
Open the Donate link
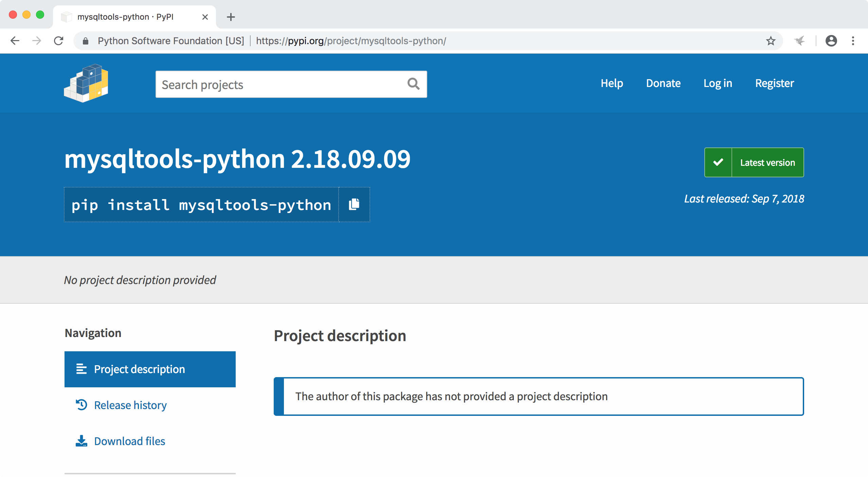pyautogui.click(x=663, y=83)
